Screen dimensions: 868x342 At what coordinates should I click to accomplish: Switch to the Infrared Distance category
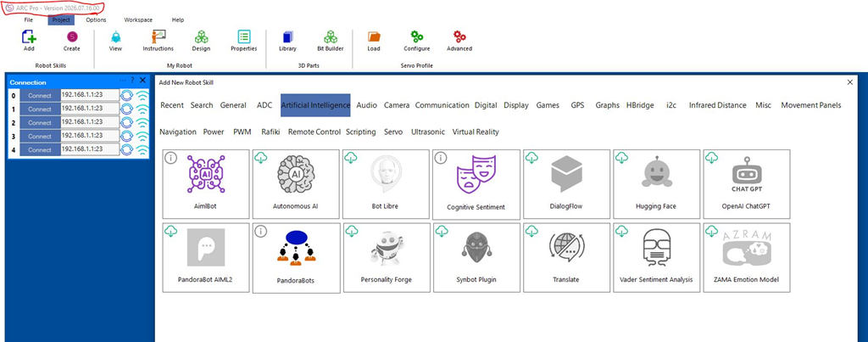(x=717, y=104)
